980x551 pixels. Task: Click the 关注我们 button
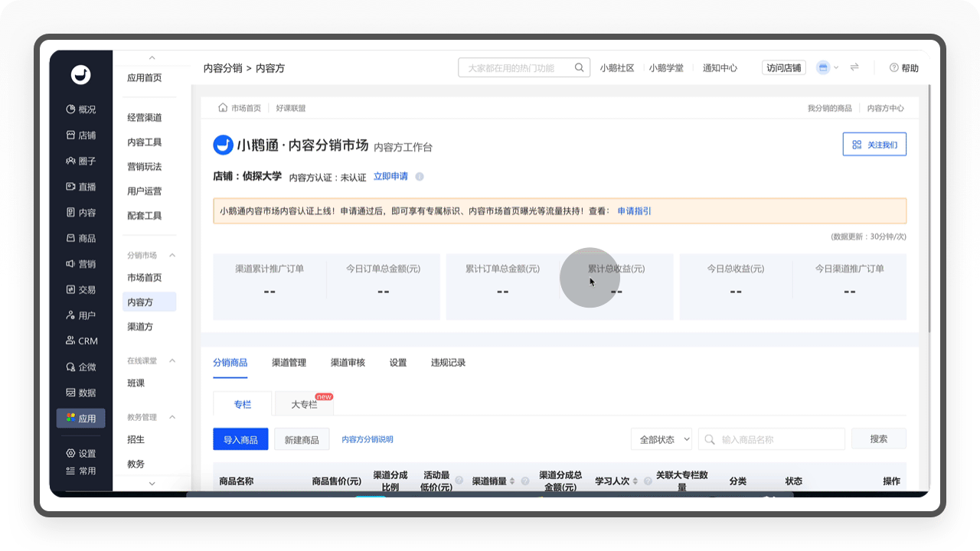point(874,144)
